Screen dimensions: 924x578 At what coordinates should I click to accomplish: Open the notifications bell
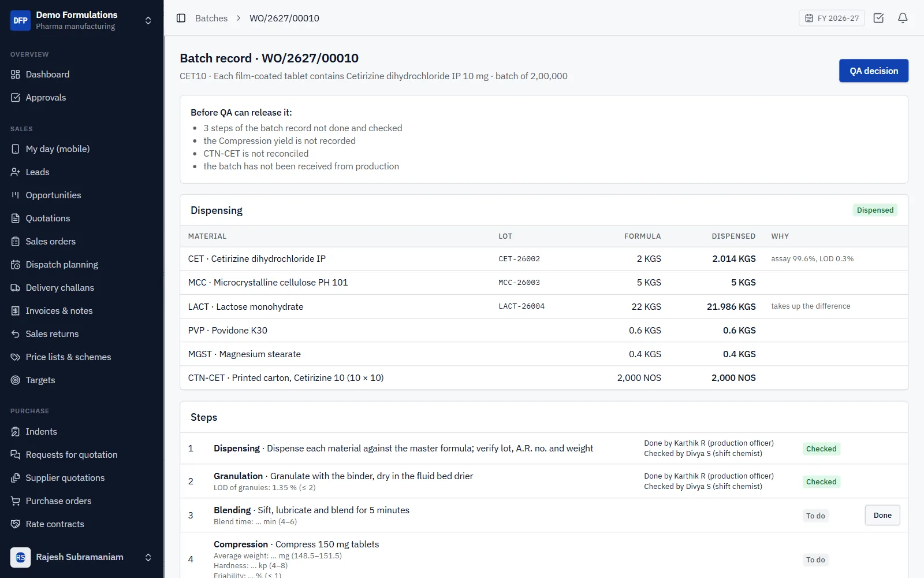click(903, 18)
